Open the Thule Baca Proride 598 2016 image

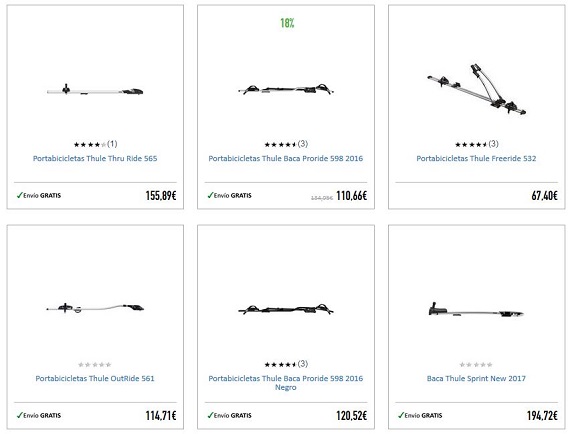[286, 89]
